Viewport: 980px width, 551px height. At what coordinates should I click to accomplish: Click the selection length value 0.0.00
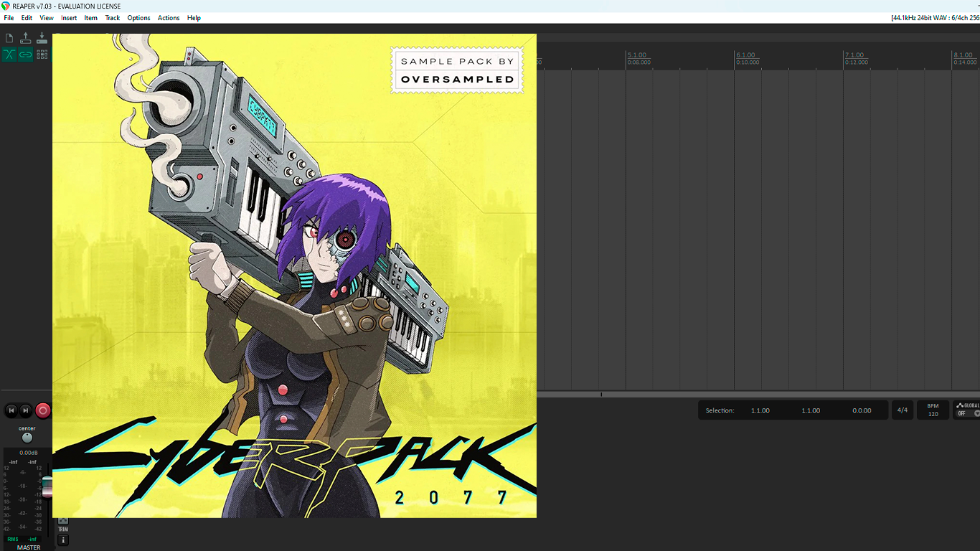[x=862, y=411]
